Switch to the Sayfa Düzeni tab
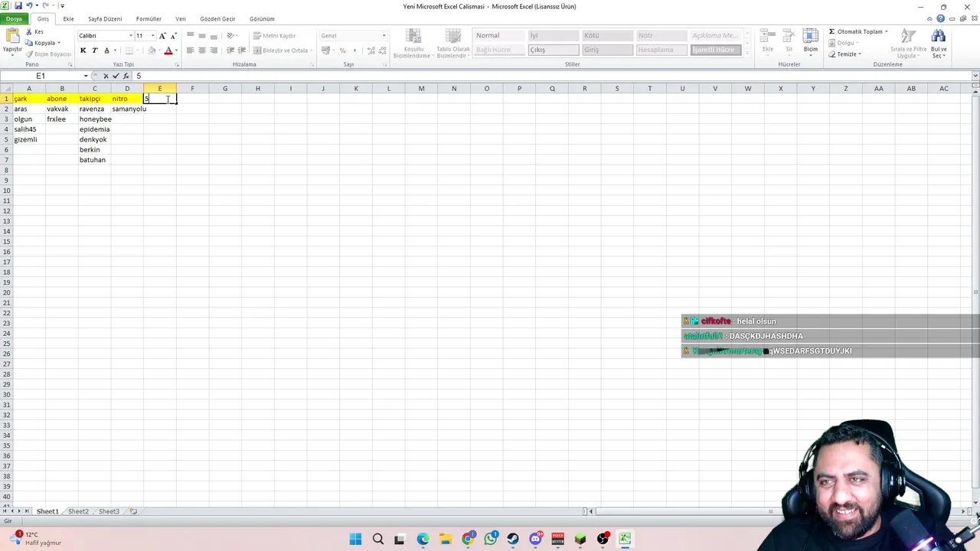Screen dimensions: 980x551 click(x=105, y=18)
